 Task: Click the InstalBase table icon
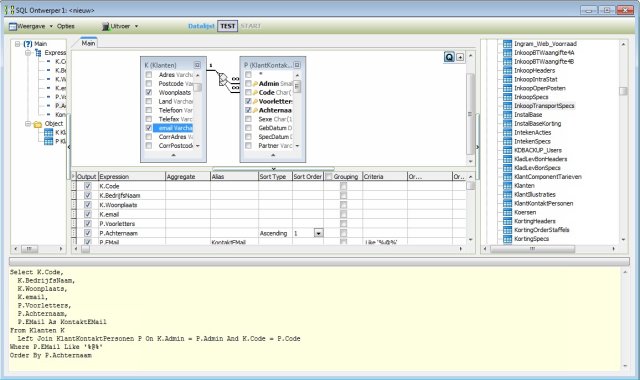pos(507,115)
